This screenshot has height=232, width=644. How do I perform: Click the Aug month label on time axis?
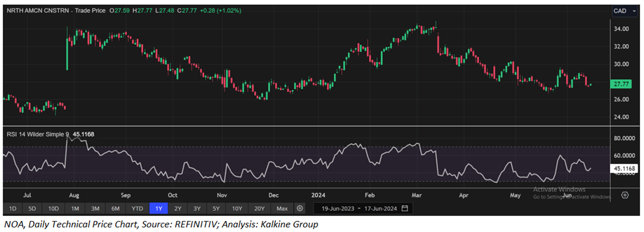pyautogui.click(x=74, y=195)
